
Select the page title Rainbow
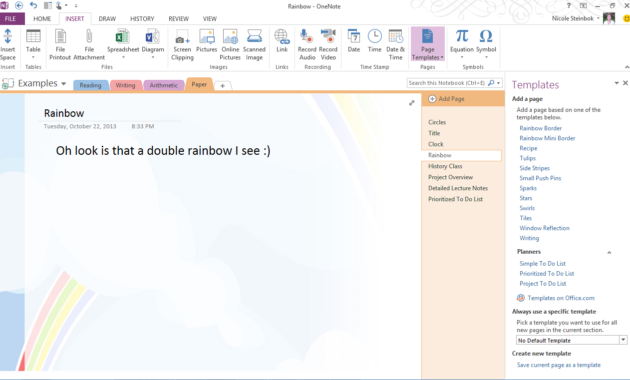click(x=64, y=113)
